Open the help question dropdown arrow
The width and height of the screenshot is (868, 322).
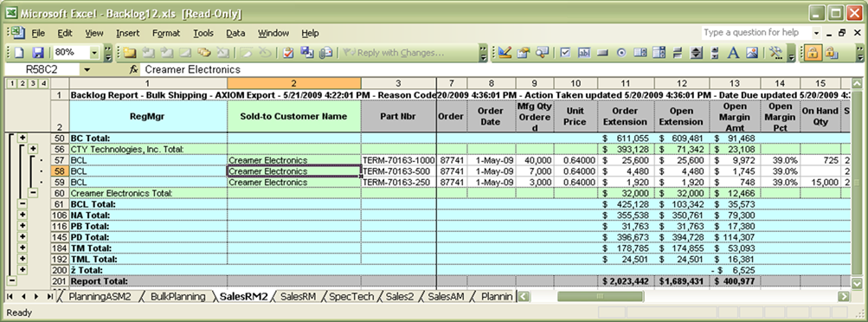tap(817, 33)
